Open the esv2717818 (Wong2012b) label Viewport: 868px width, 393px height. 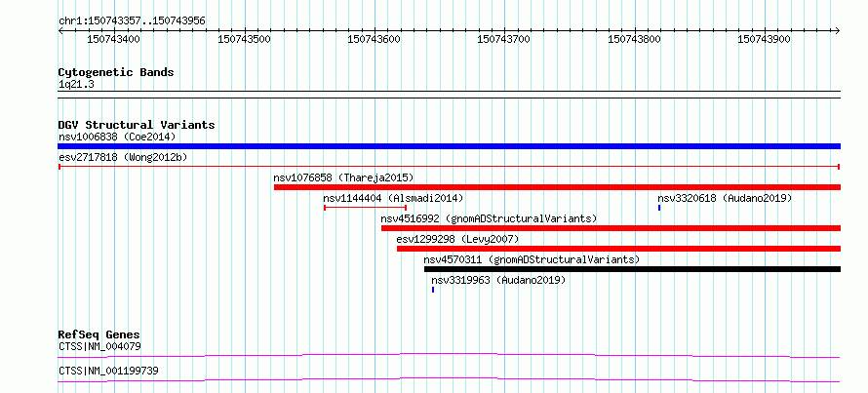click(123, 157)
